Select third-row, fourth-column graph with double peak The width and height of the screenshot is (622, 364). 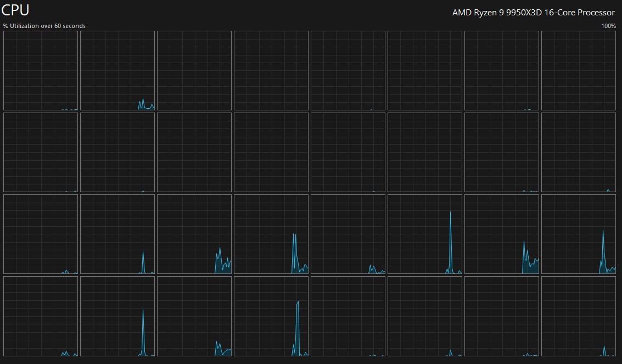coord(271,234)
